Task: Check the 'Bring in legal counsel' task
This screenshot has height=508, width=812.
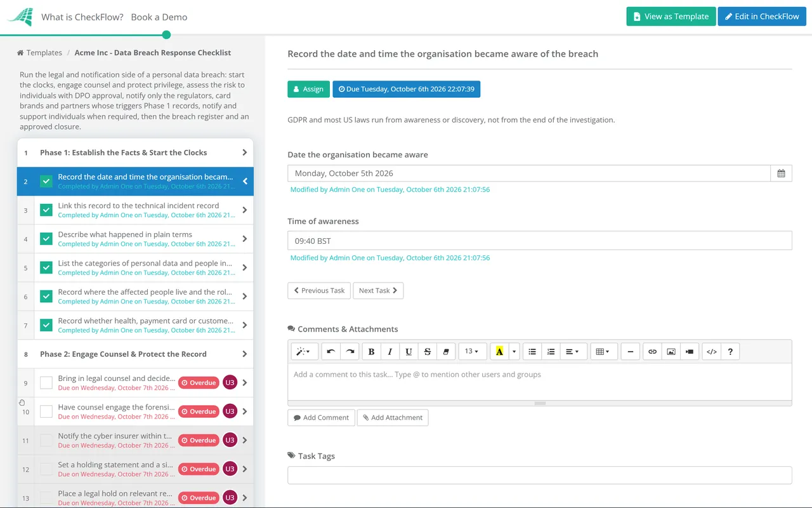Action: pos(46,383)
